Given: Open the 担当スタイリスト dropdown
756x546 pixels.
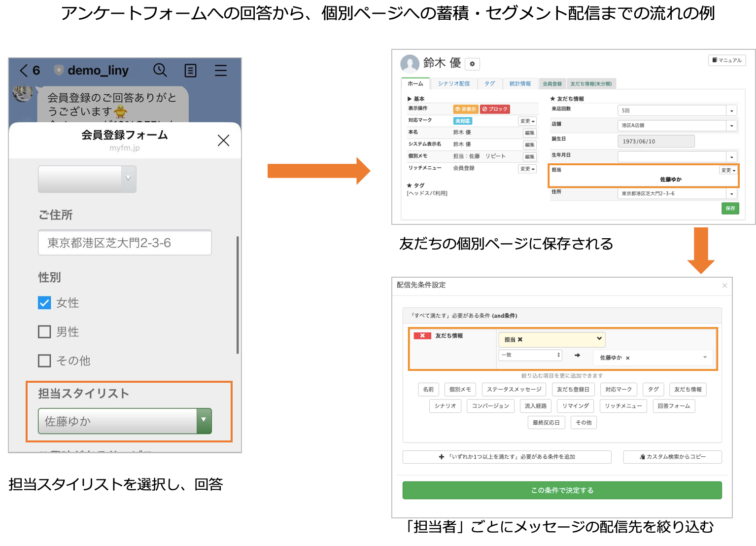Looking at the screenshot, I should (x=125, y=421).
